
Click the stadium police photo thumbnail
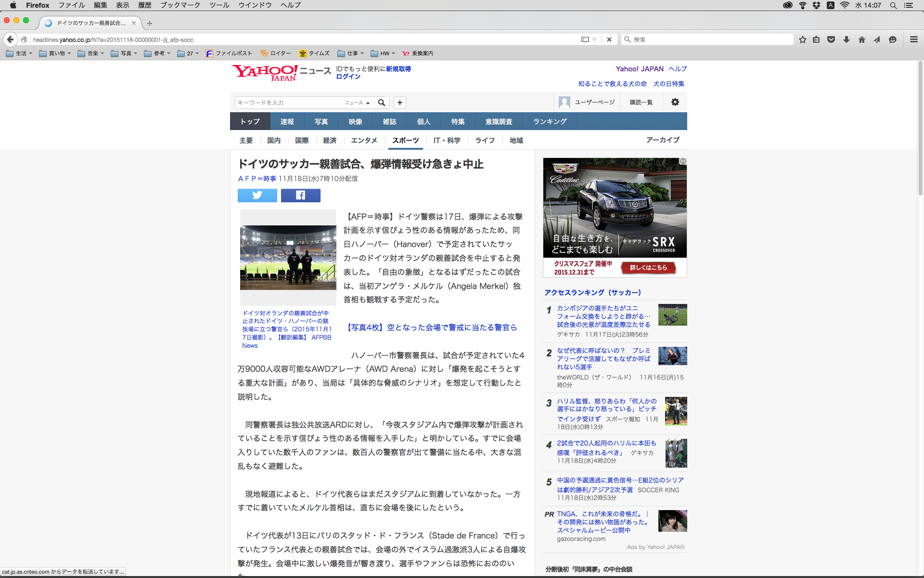tap(288, 257)
